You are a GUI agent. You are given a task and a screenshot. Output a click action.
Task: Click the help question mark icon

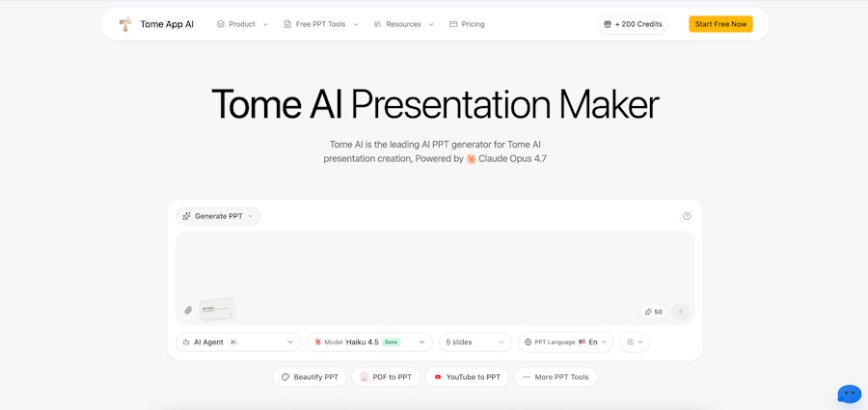click(x=687, y=216)
